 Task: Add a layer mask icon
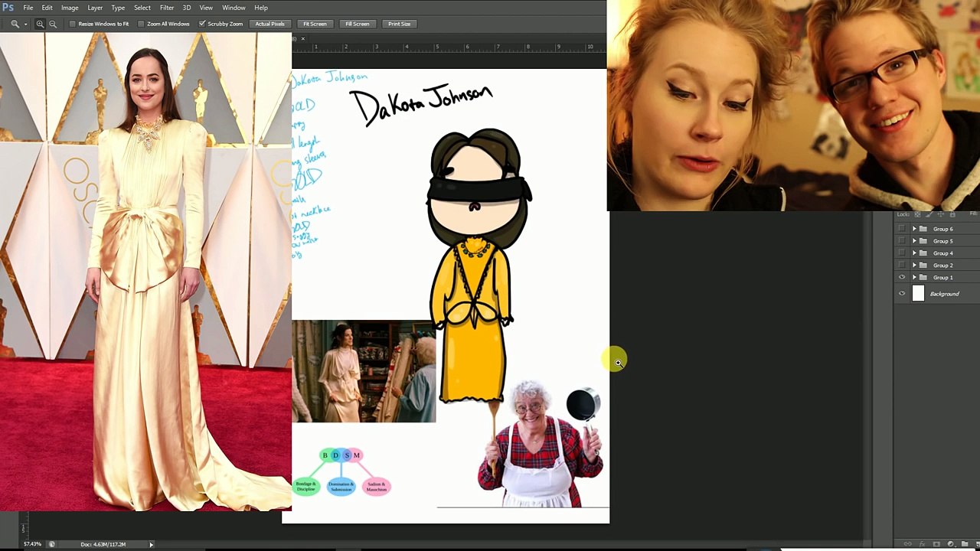tap(936, 544)
